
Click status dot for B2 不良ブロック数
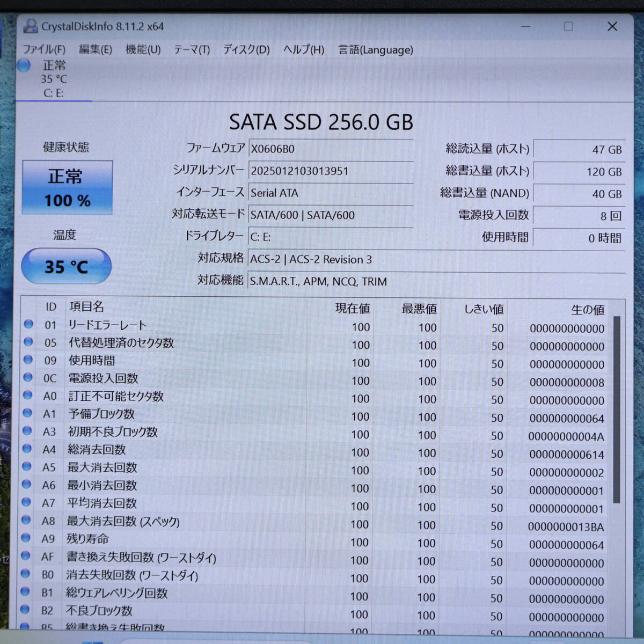coord(25,609)
